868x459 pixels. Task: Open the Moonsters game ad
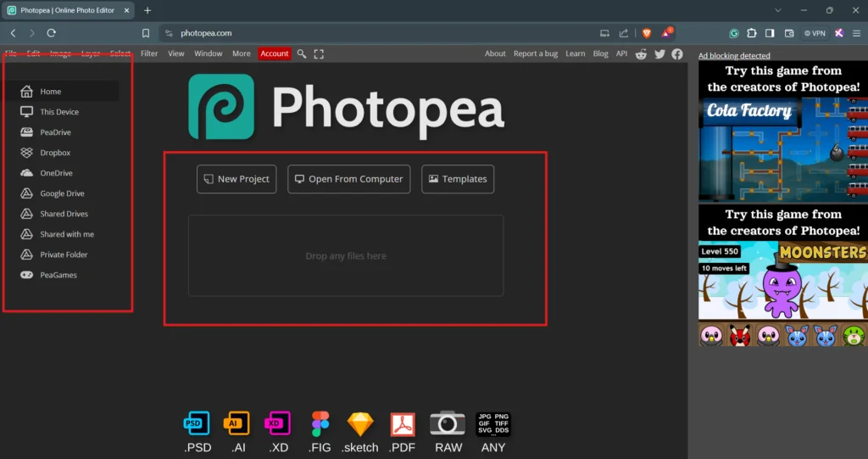782,276
